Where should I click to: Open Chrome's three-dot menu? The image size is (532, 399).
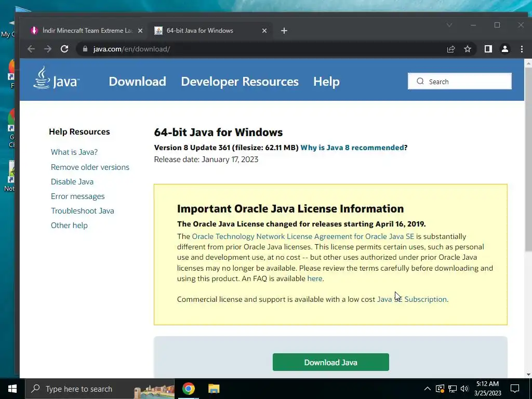click(x=522, y=49)
